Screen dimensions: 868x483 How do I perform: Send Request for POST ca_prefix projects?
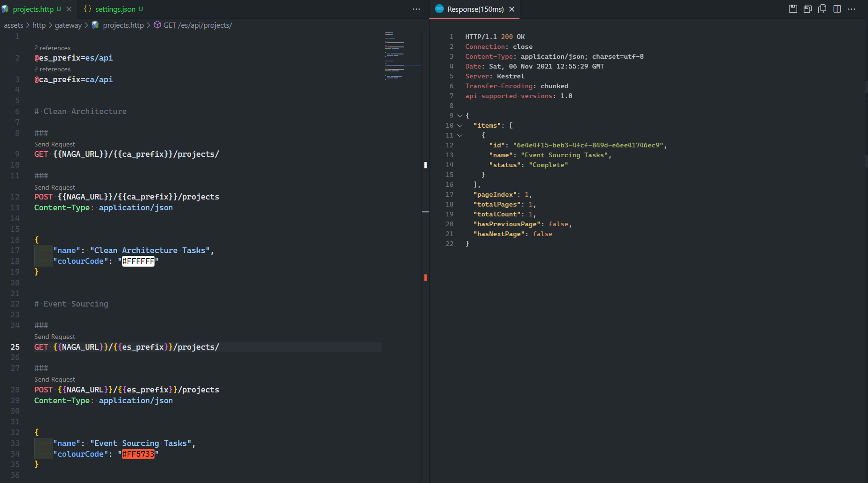pos(54,187)
